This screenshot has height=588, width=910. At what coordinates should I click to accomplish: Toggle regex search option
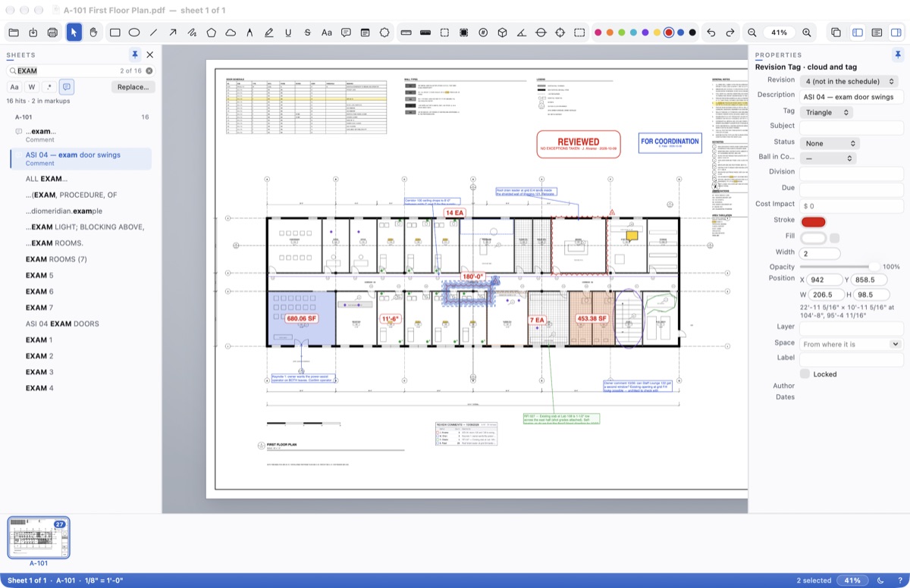[x=49, y=87]
